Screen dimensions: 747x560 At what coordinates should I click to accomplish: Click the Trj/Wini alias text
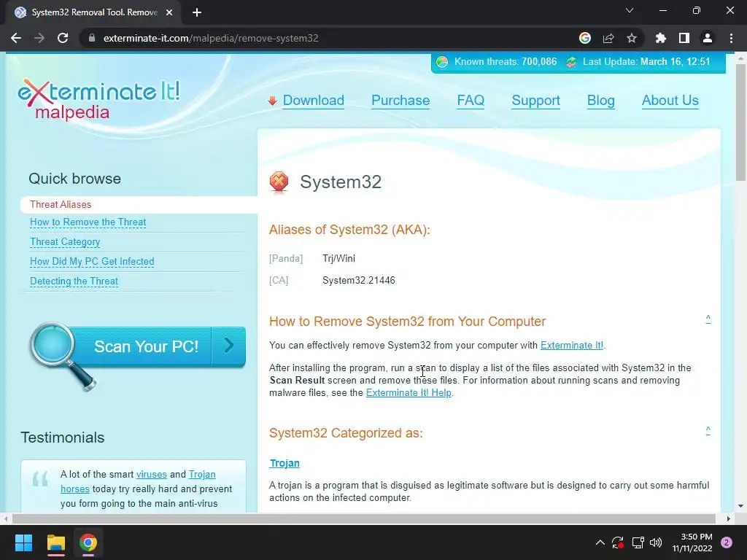(338, 259)
